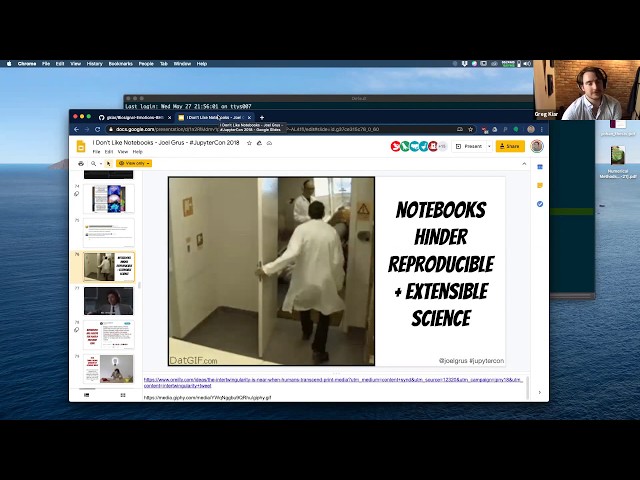Image resolution: width=640 pixels, height=480 pixels.
Task: Reload the page with the refresh icon
Action: pyautogui.click(x=98, y=129)
